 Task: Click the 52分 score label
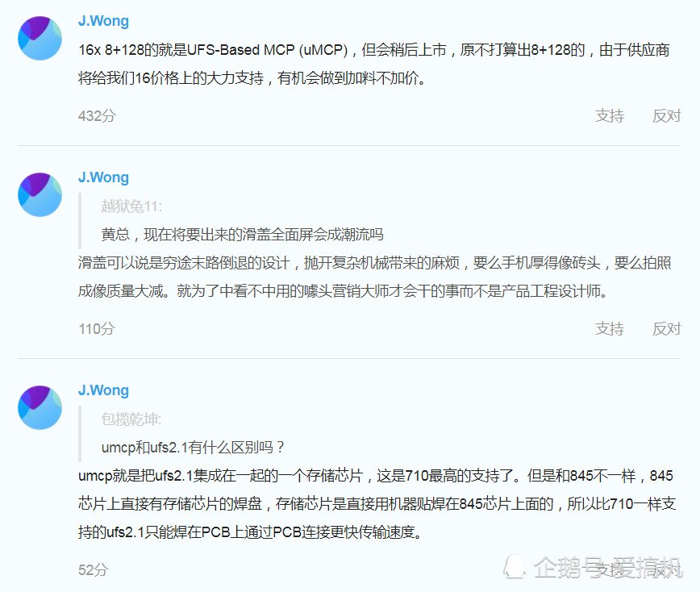[94, 570]
